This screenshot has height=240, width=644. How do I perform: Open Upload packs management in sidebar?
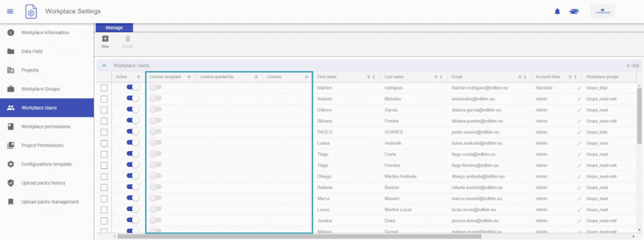click(x=47, y=202)
